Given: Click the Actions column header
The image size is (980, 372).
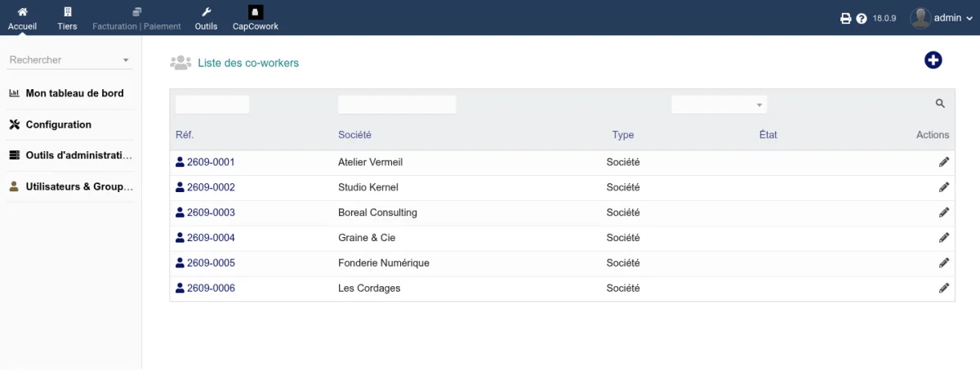Looking at the screenshot, I should point(933,135).
